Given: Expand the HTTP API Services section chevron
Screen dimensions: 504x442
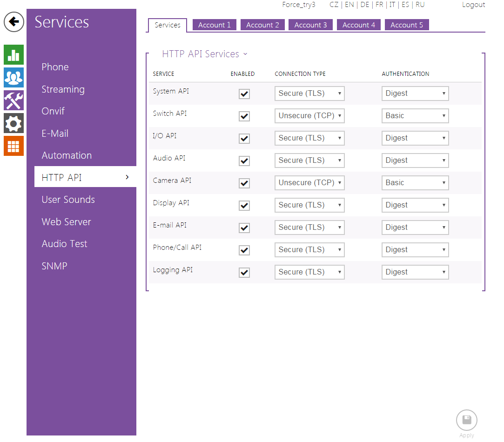Looking at the screenshot, I should click(x=245, y=54).
